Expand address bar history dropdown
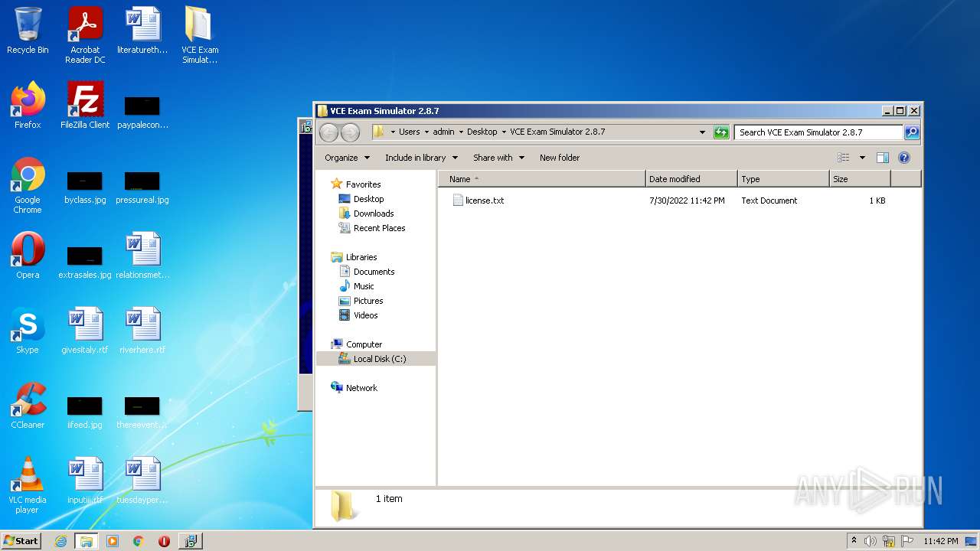 (x=702, y=132)
